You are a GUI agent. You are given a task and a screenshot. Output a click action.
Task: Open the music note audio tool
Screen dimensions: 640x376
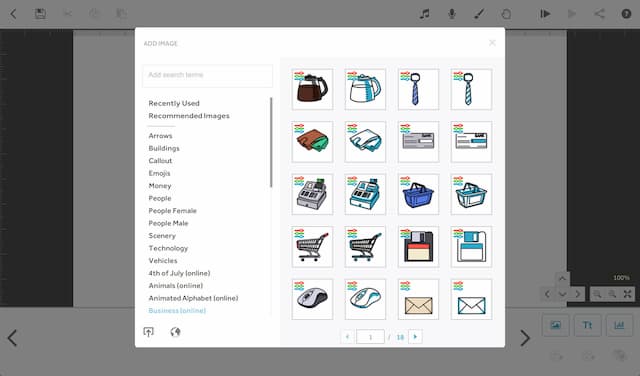(424, 14)
